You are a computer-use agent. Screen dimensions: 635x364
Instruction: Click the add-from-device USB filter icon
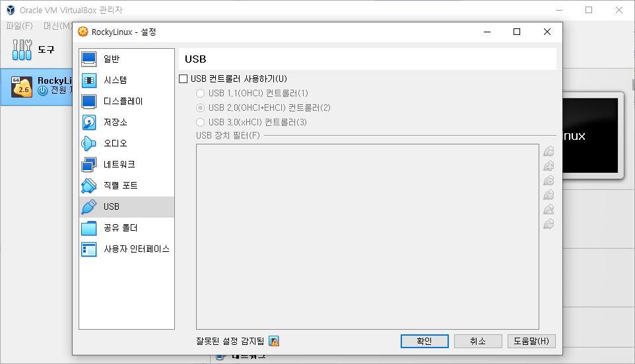[549, 166]
